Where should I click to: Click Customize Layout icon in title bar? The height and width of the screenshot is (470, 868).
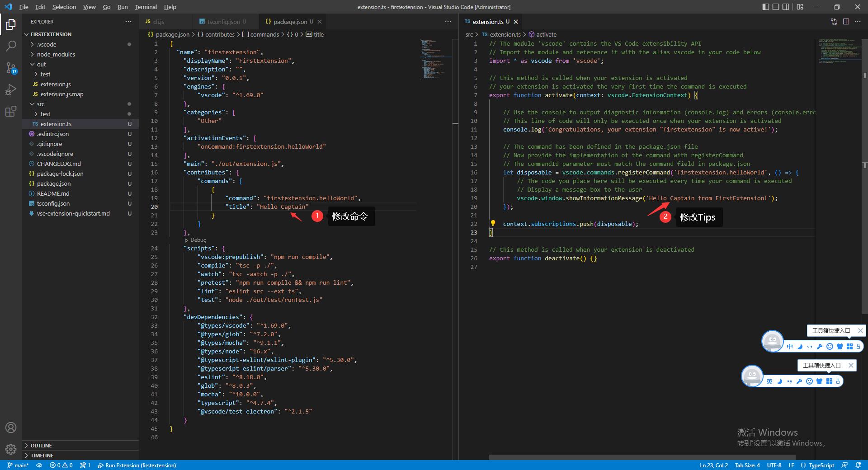[x=800, y=7]
